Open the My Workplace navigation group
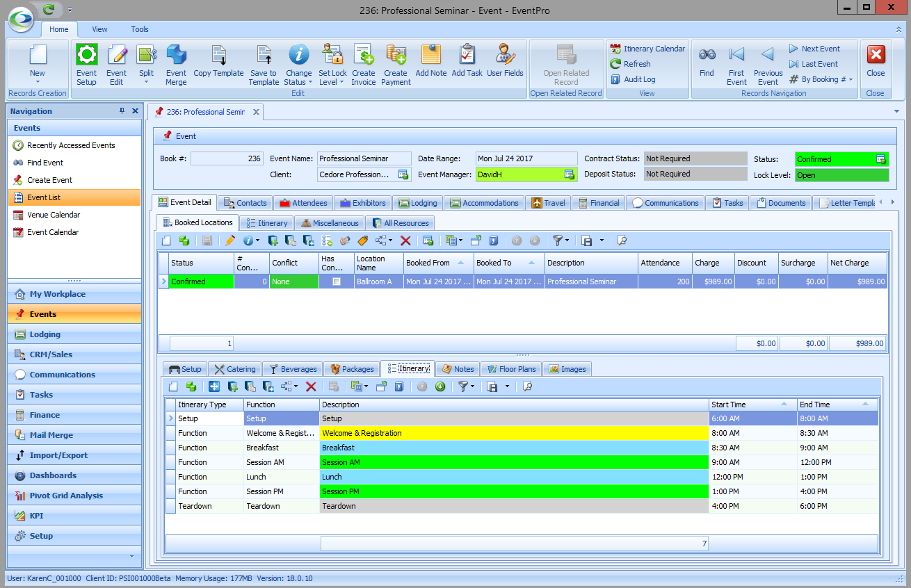 [74, 294]
